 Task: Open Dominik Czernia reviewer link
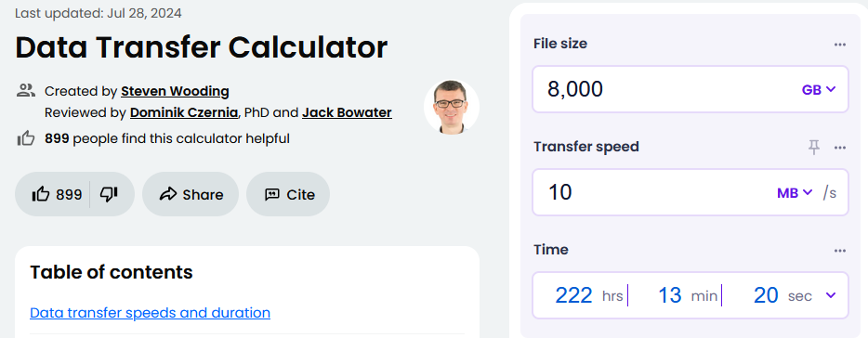click(x=184, y=113)
